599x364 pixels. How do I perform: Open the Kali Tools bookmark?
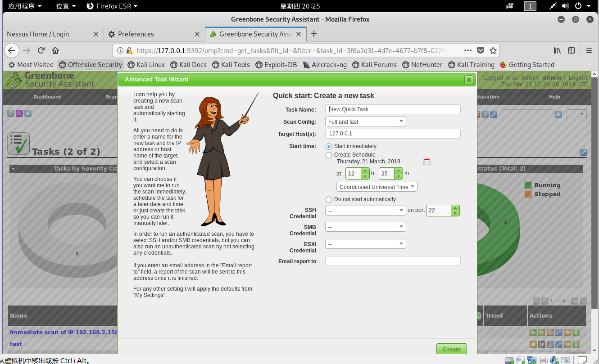coord(231,65)
